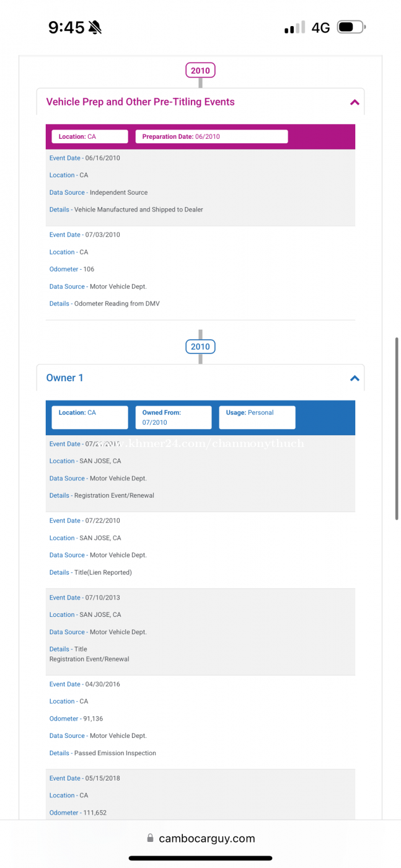Tap the pink 2010 timeline marker
401x868 pixels.
[200, 71]
